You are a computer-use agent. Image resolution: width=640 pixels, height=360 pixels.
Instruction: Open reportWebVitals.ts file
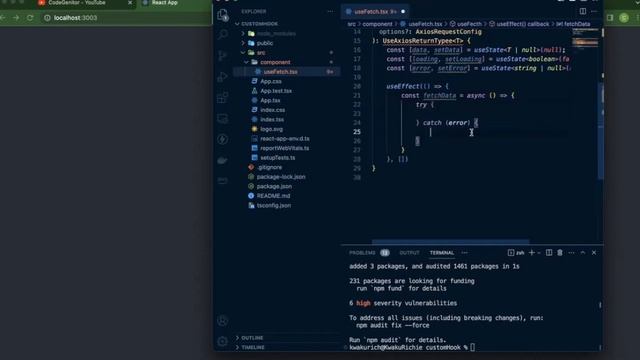tap(284, 148)
